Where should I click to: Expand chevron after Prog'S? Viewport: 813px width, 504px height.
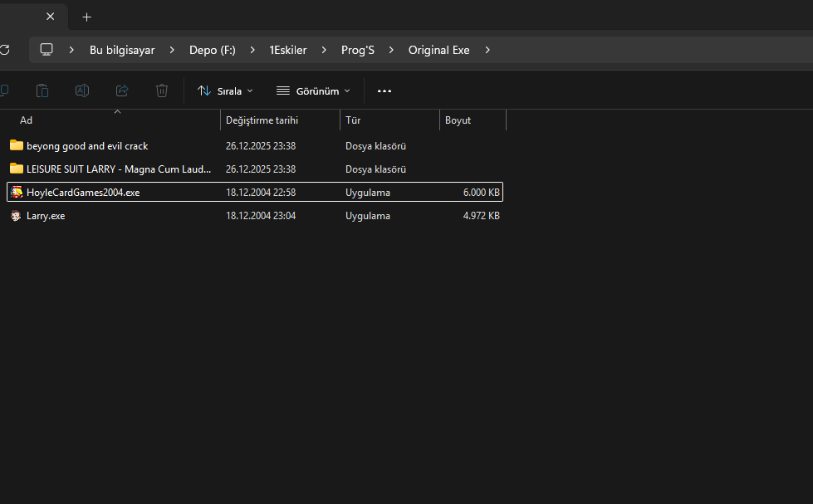point(391,50)
